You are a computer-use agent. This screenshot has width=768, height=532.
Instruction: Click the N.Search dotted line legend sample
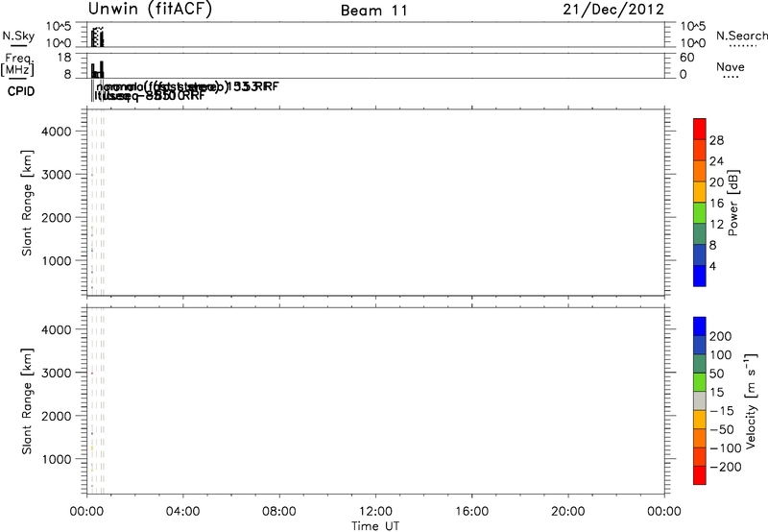click(x=743, y=46)
